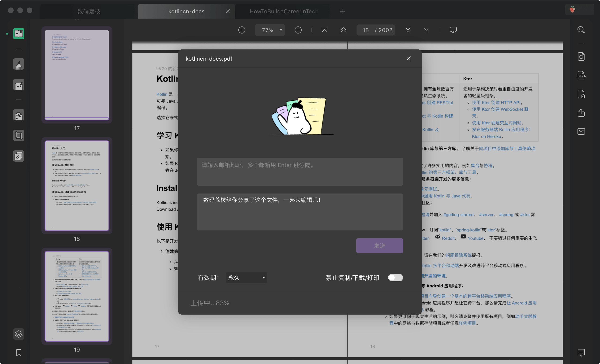Image resolution: width=600 pixels, height=364 pixels.
Task: Click the 发送 send button
Action: [379, 246]
